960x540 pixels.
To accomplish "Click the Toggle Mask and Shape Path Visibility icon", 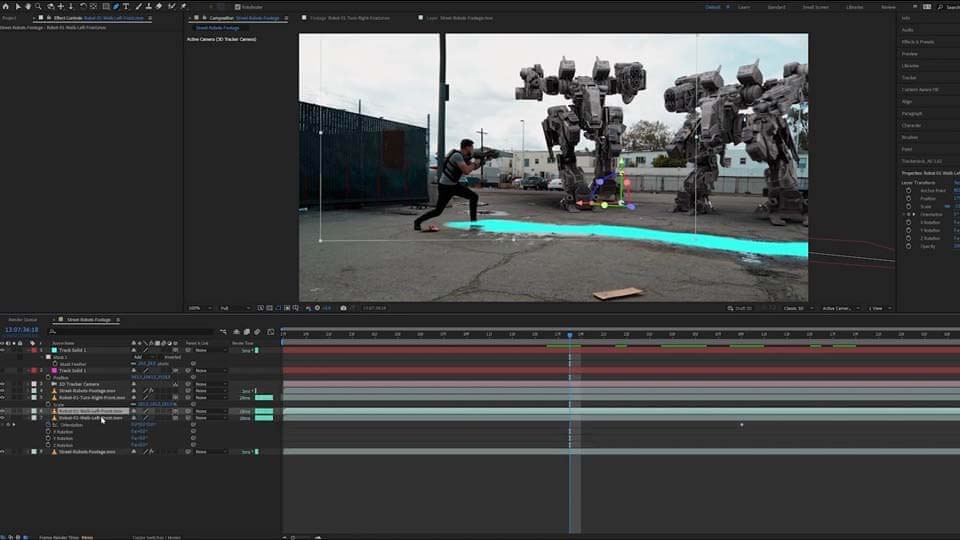I will pos(279,308).
